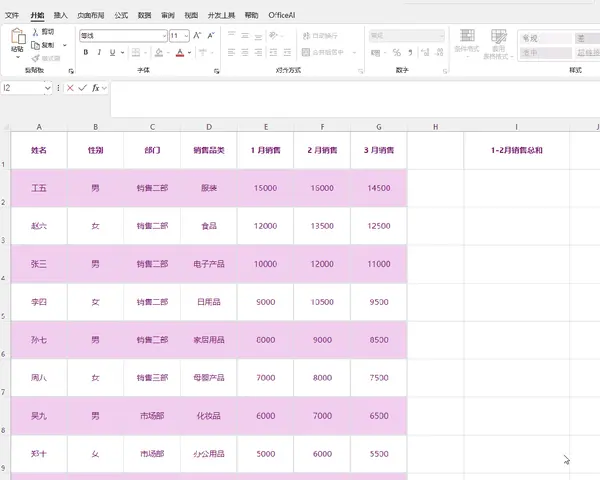Image resolution: width=600 pixels, height=480 pixels.
Task: Apply accounting number format icon
Action: (375, 52)
